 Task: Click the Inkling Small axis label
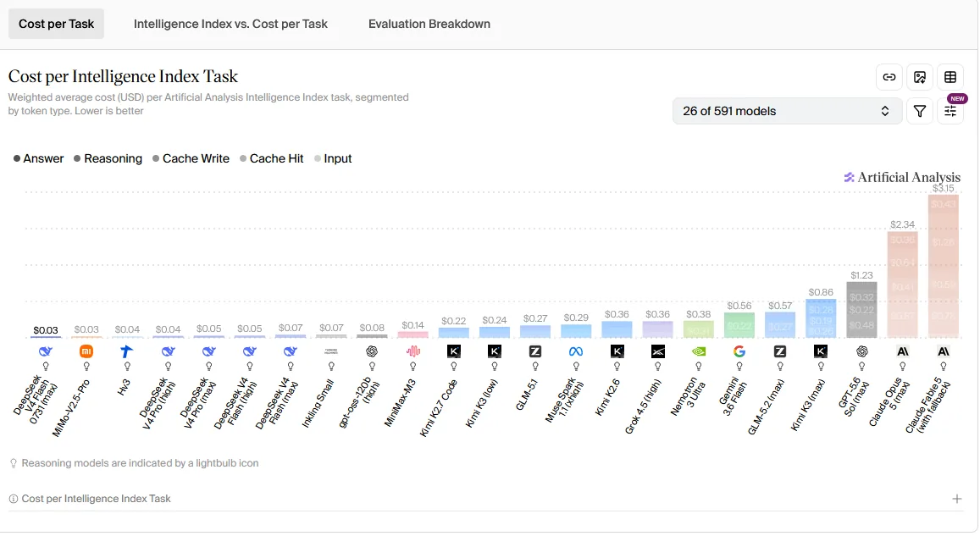(318, 403)
